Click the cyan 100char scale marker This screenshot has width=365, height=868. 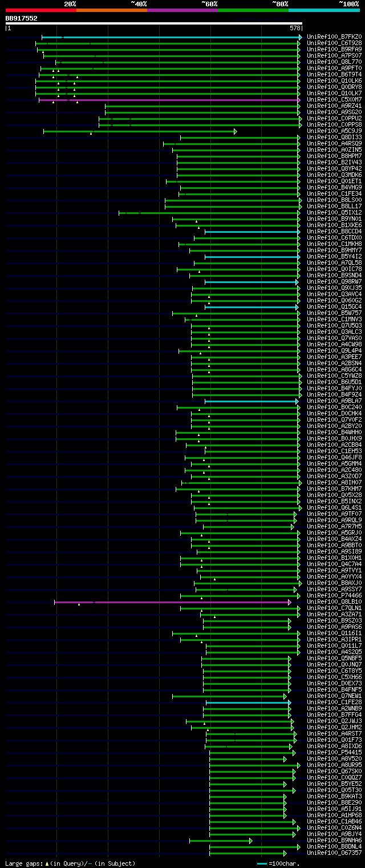pyautogui.click(x=262, y=863)
